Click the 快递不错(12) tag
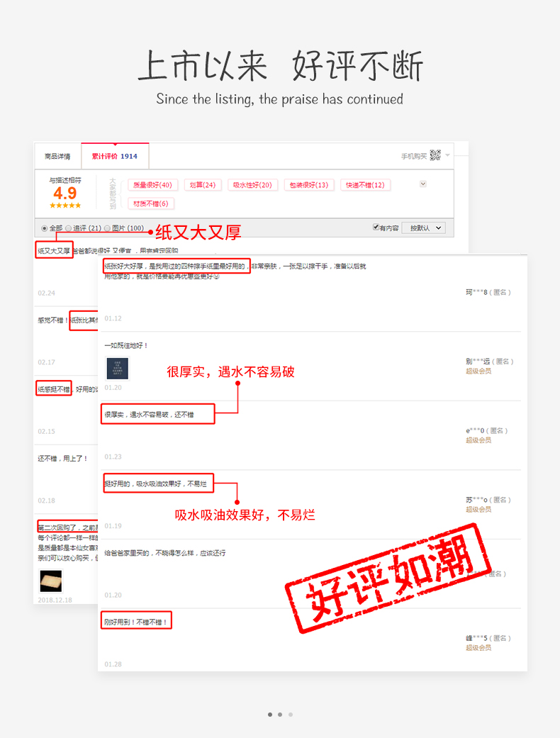 pyautogui.click(x=365, y=185)
